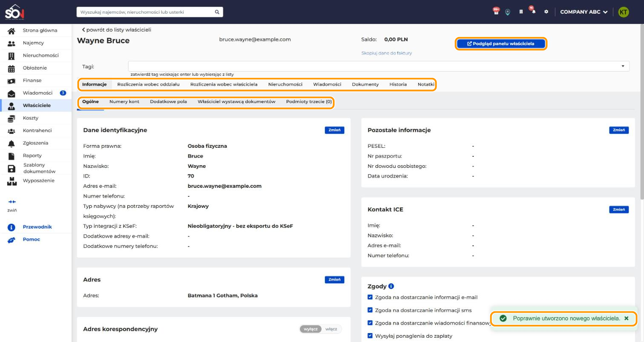
Task: Expand the COMPANY ABC dropdown
Action: tap(584, 12)
